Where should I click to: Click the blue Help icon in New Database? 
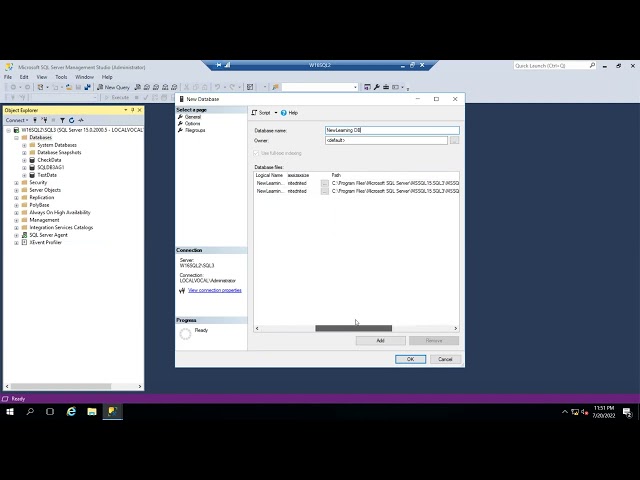(284, 113)
